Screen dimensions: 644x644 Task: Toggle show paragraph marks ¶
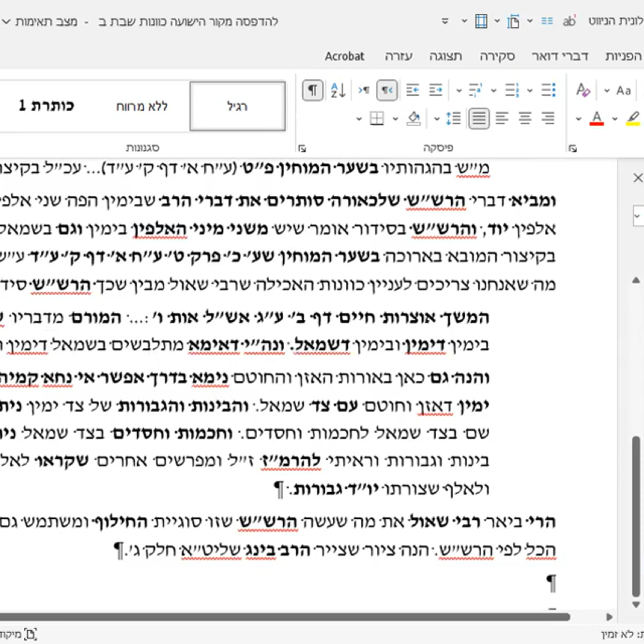(x=312, y=90)
